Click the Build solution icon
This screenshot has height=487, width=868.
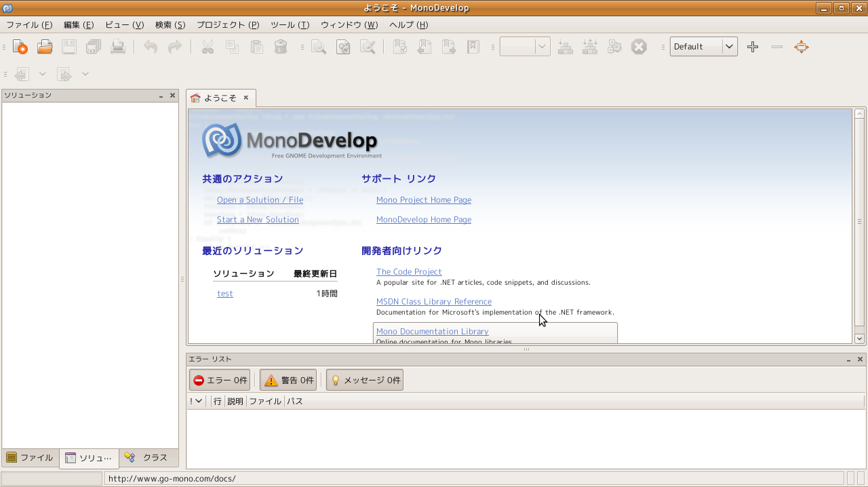(566, 47)
